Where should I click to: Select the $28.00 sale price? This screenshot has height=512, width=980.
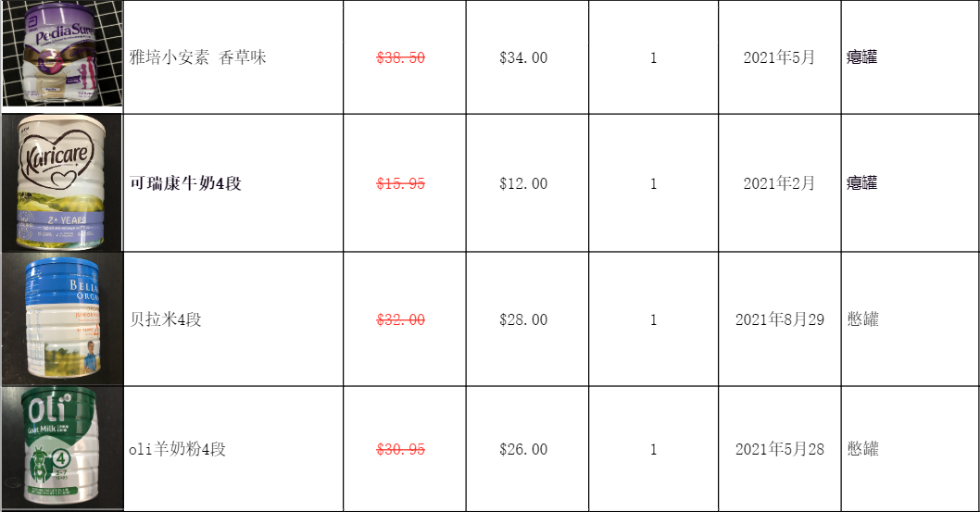(523, 319)
